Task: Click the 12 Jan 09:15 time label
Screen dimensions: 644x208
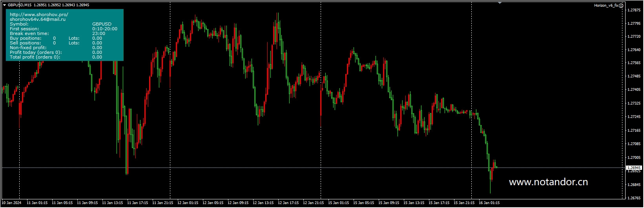Action: [x=238, y=203]
